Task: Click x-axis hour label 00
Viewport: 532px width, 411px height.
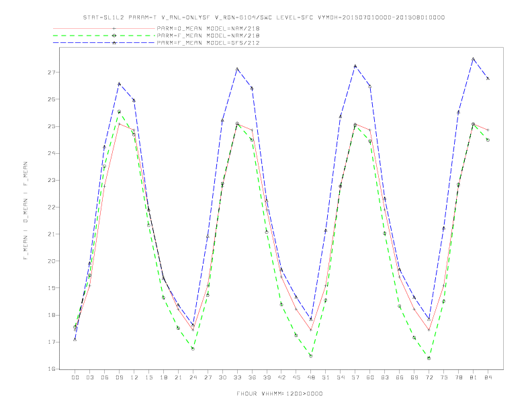Action: (75, 377)
